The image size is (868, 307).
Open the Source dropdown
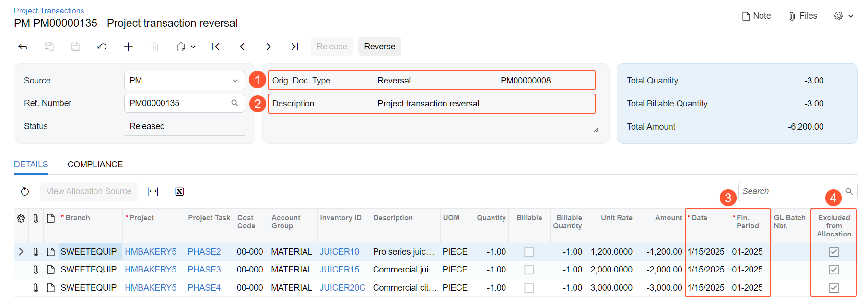[235, 81]
